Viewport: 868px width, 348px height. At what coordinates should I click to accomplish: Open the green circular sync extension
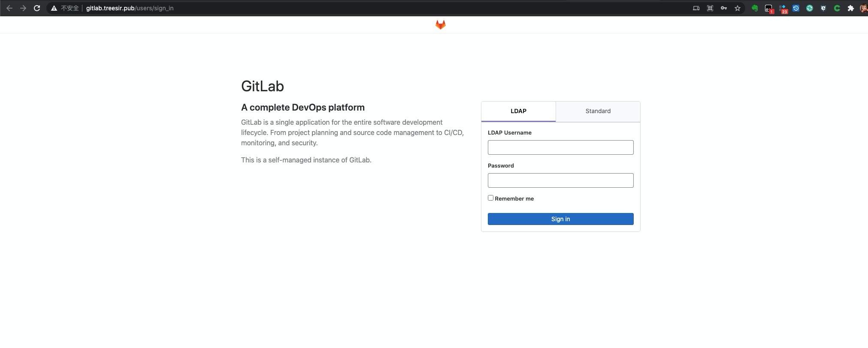click(x=810, y=8)
